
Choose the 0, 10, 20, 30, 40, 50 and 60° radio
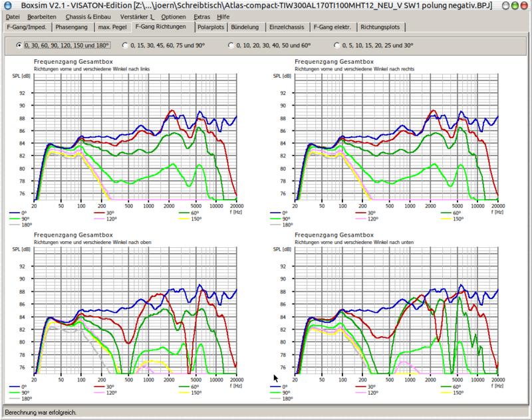click(231, 45)
